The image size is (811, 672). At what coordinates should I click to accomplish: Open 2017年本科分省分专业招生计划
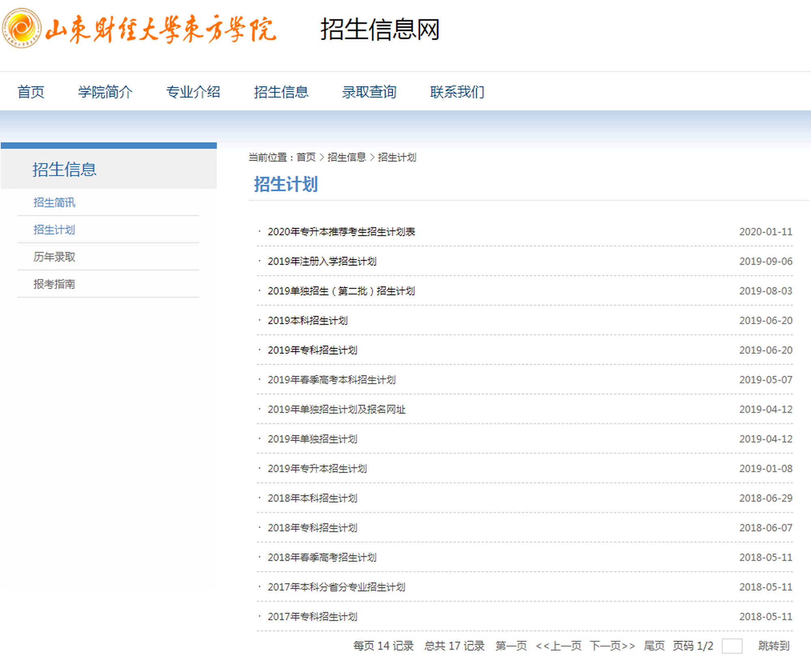(337, 587)
